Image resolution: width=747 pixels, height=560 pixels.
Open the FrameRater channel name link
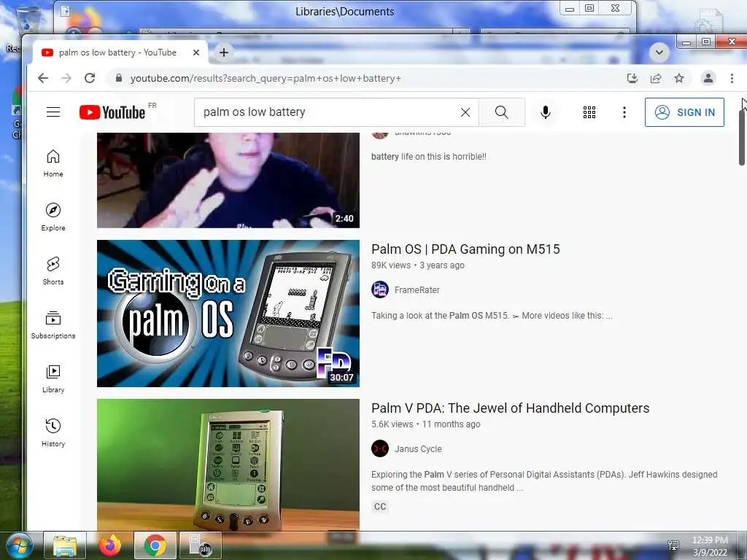pyautogui.click(x=417, y=290)
